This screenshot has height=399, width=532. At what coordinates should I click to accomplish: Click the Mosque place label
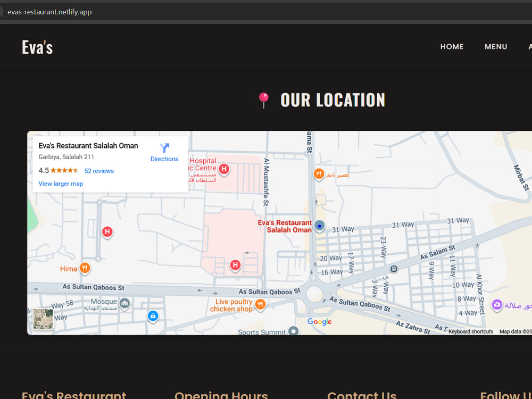(104, 301)
